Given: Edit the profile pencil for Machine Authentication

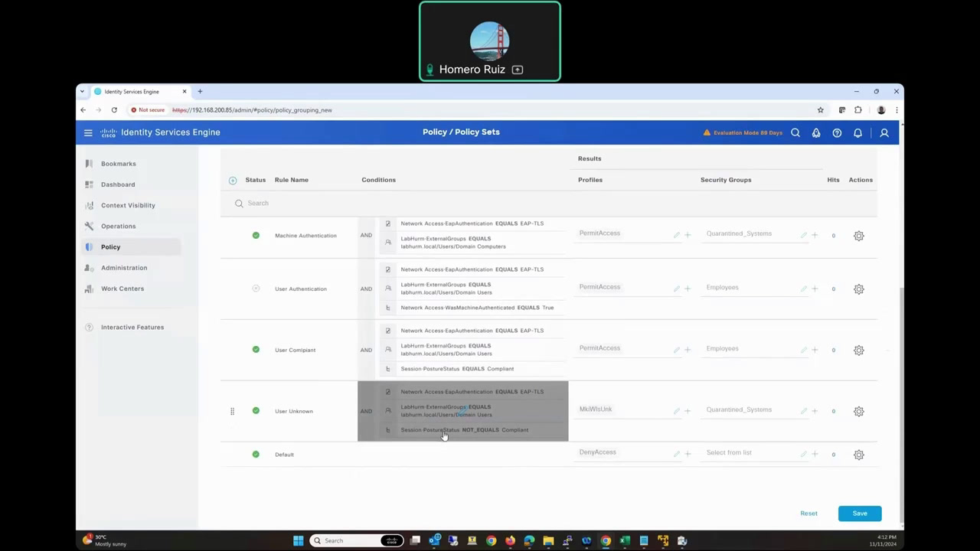Looking at the screenshot, I should tap(677, 235).
